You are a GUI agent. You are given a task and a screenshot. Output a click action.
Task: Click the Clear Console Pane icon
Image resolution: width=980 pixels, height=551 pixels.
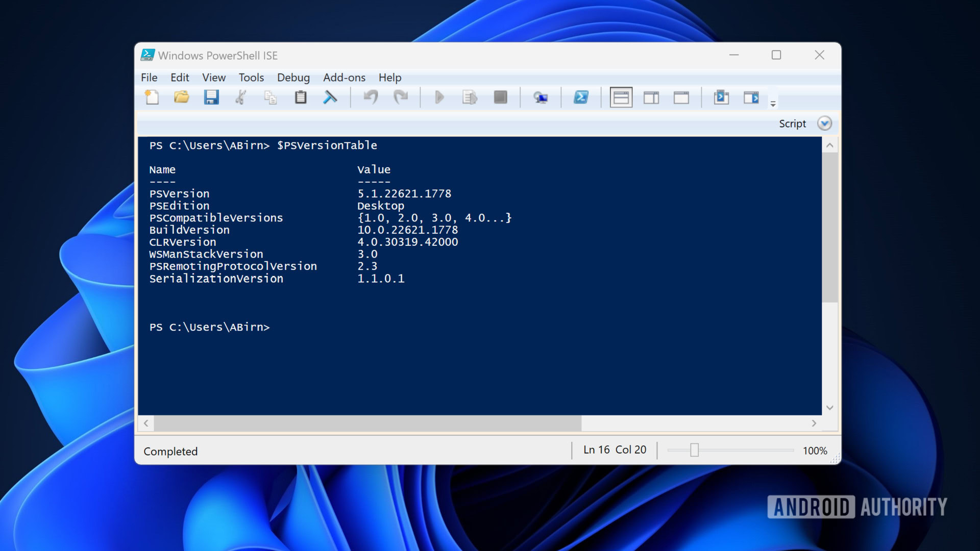[x=330, y=97]
